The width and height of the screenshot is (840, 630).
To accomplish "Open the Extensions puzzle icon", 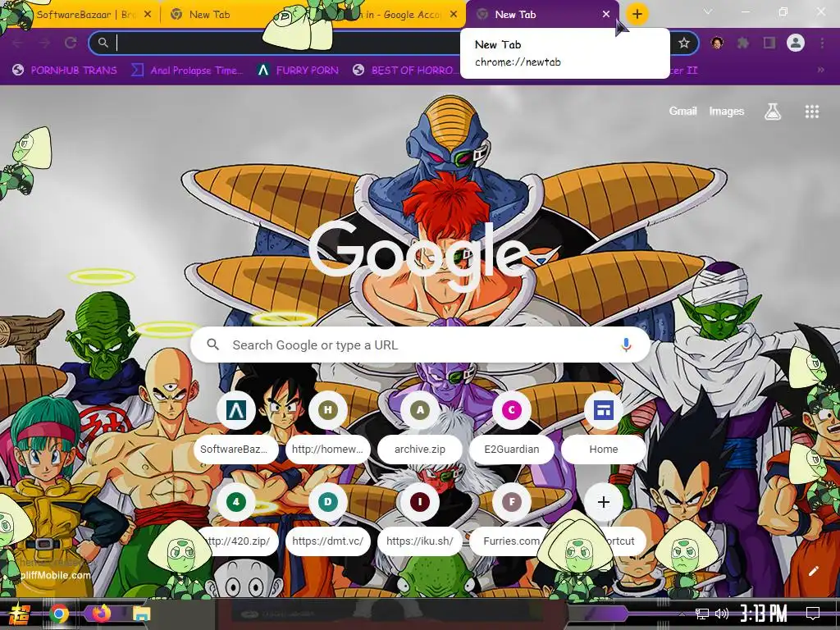I will [743, 43].
